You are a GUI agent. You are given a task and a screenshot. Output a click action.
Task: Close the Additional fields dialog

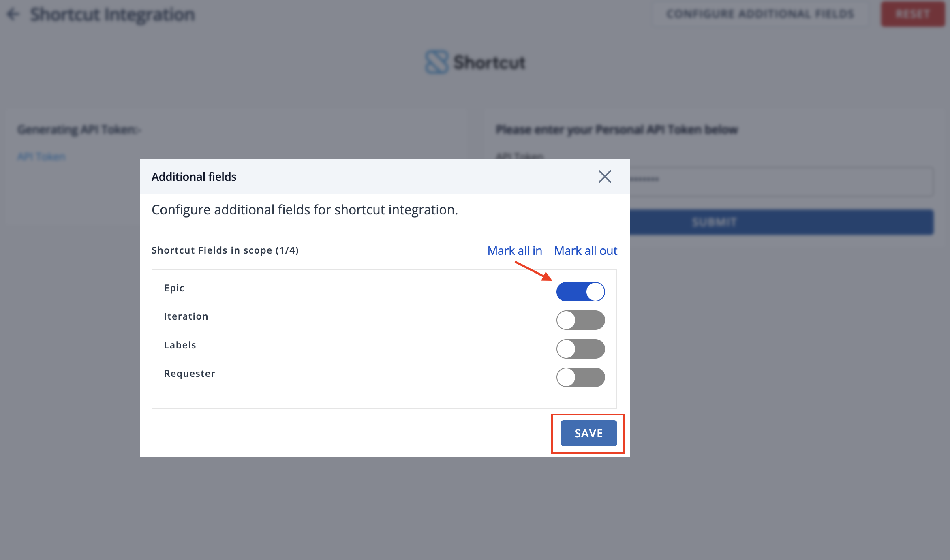605,177
